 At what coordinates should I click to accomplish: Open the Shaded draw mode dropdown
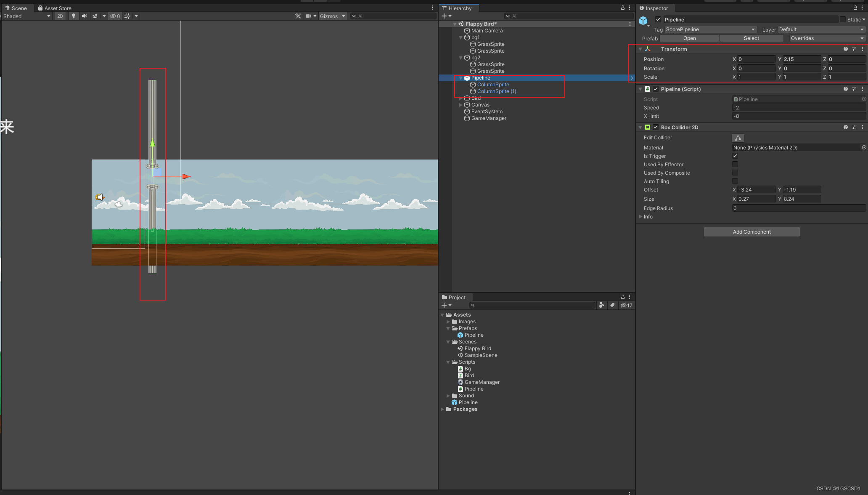pyautogui.click(x=26, y=16)
